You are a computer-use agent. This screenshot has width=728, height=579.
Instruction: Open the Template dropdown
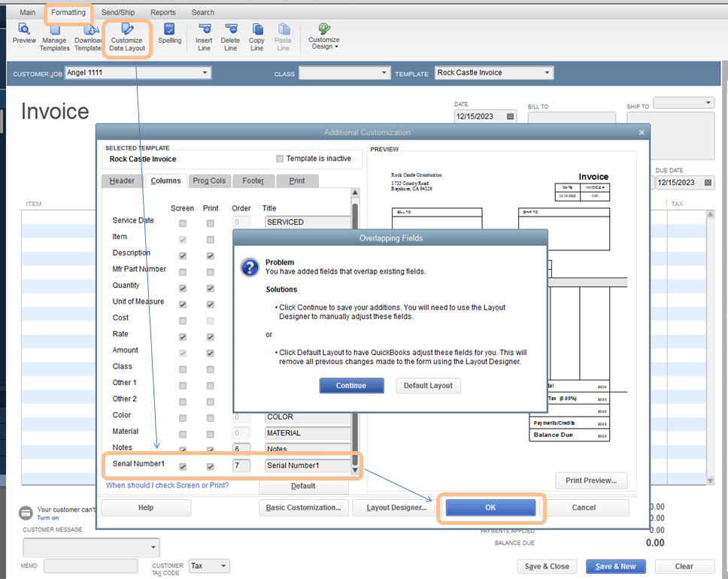click(x=547, y=72)
